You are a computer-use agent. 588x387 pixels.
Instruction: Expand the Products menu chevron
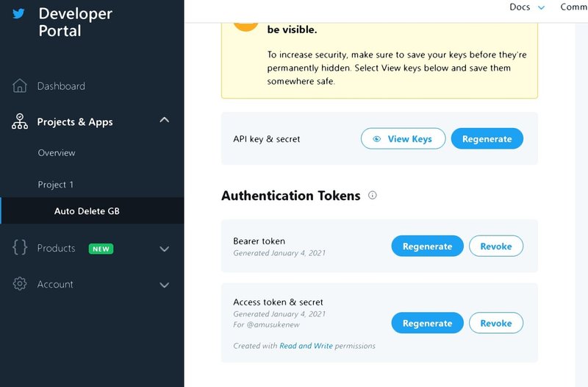165,249
